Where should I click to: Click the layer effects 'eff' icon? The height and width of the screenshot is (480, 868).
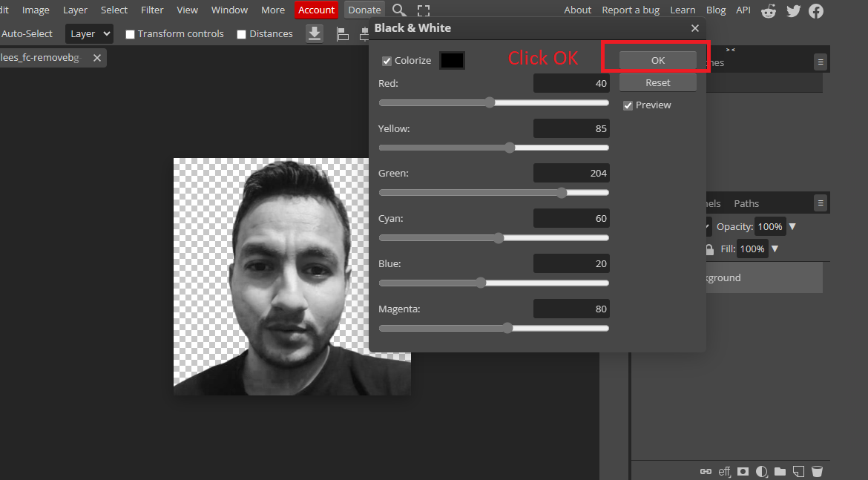coord(725,471)
